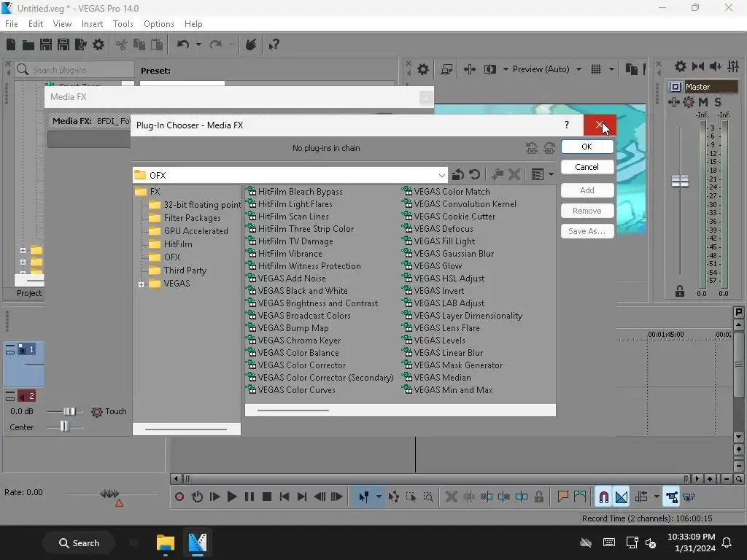Open Video Preview project settings gear
Screen dimensions: 747x560
pos(422,69)
